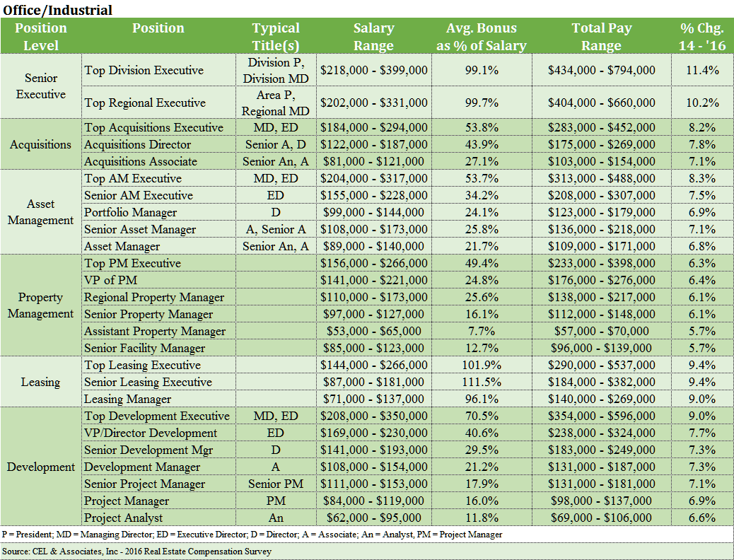Click salary range "$208,000 - $350,000"
Screen dimensions: 734x560
(x=373, y=416)
